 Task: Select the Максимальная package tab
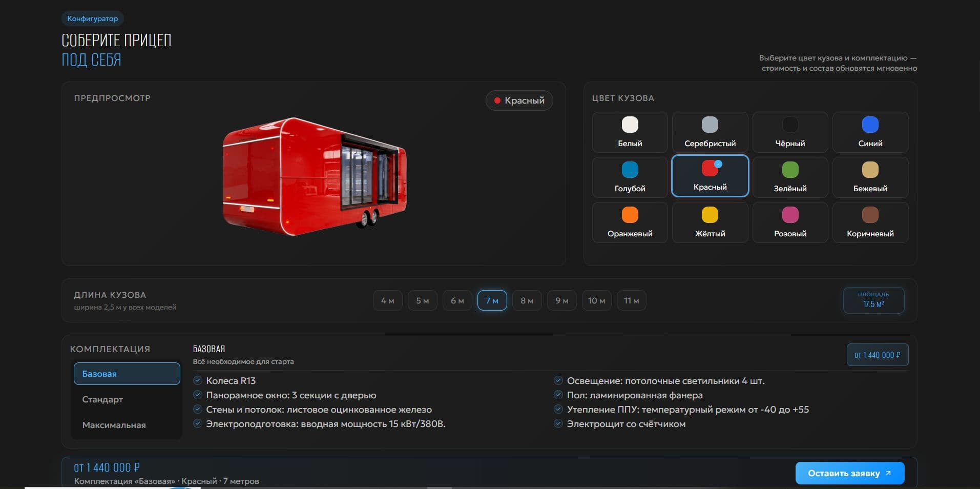click(127, 425)
